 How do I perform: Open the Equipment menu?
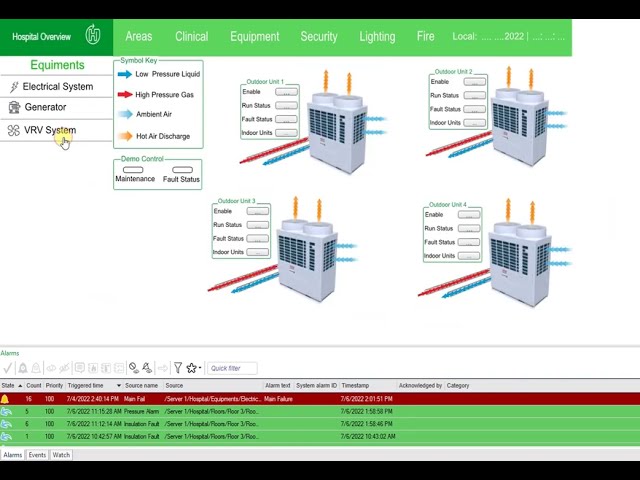click(255, 37)
